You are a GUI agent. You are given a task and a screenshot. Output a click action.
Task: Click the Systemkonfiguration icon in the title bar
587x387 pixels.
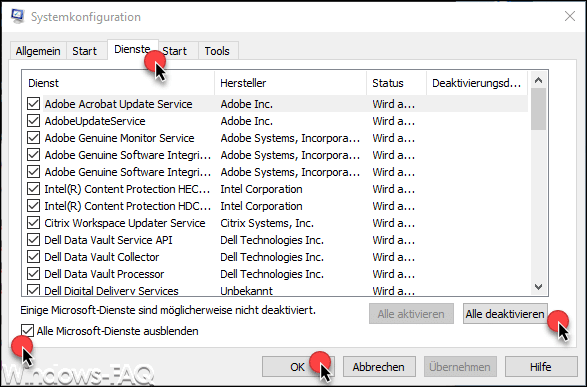pos(18,16)
